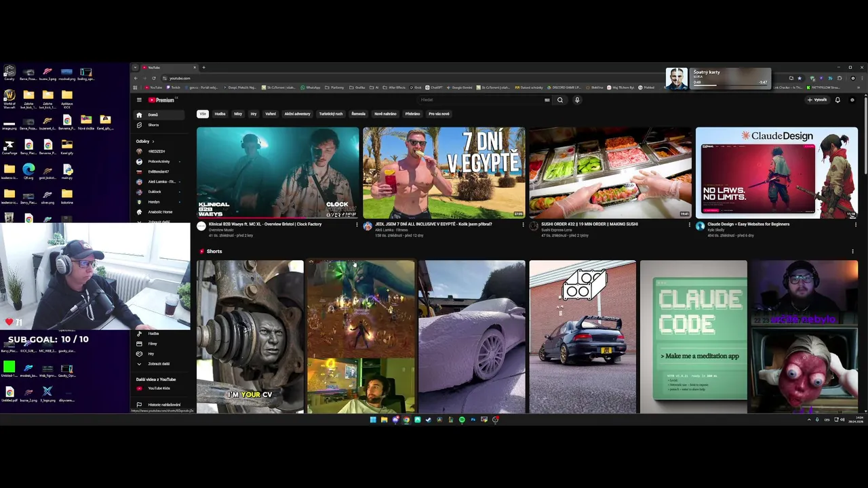Open the PoliceActivity subscription channel

pyautogui.click(x=159, y=161)
